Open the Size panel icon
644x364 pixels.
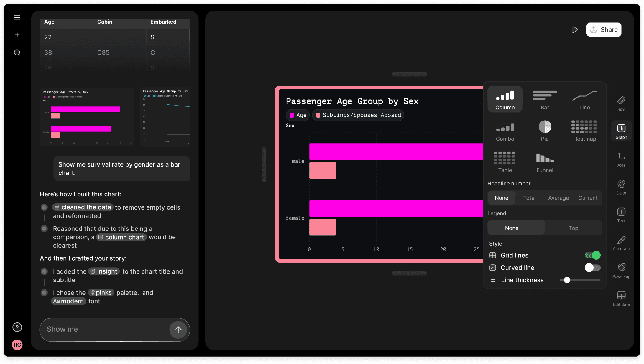pyautogui.click(x=621, y=103)
